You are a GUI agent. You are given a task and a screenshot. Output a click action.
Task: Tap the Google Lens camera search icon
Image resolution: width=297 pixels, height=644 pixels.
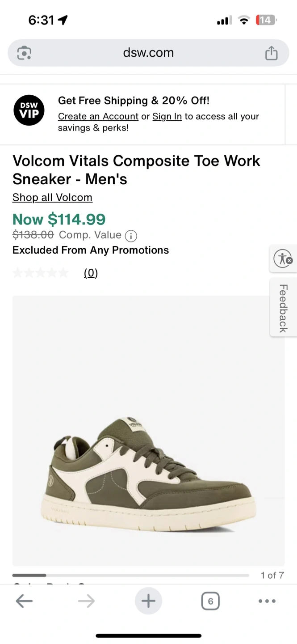tap(24, 53)
